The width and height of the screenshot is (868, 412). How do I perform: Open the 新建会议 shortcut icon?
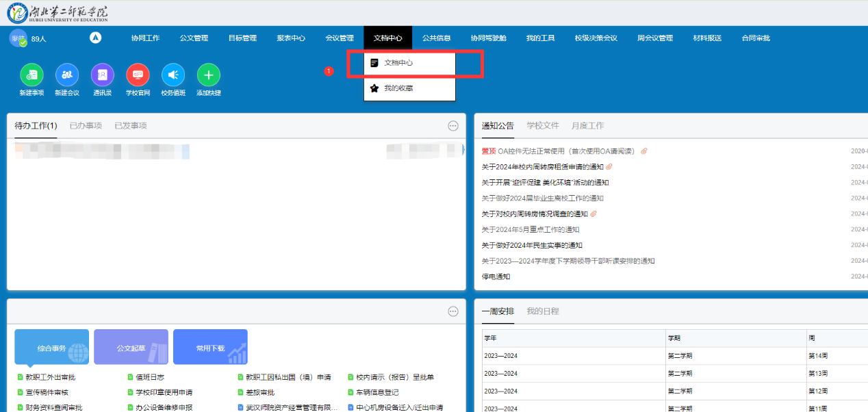[x=66, y=75]
